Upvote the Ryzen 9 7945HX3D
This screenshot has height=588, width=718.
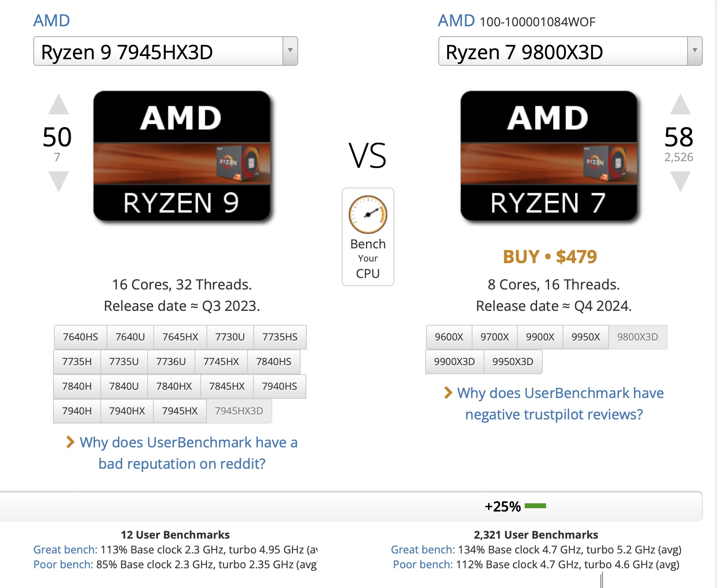[58, 104]
